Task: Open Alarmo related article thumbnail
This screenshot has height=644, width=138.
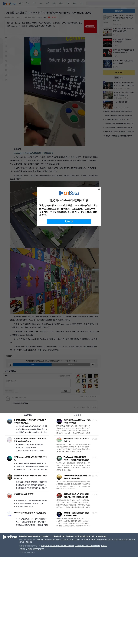Action: click(x=108, y=32)
